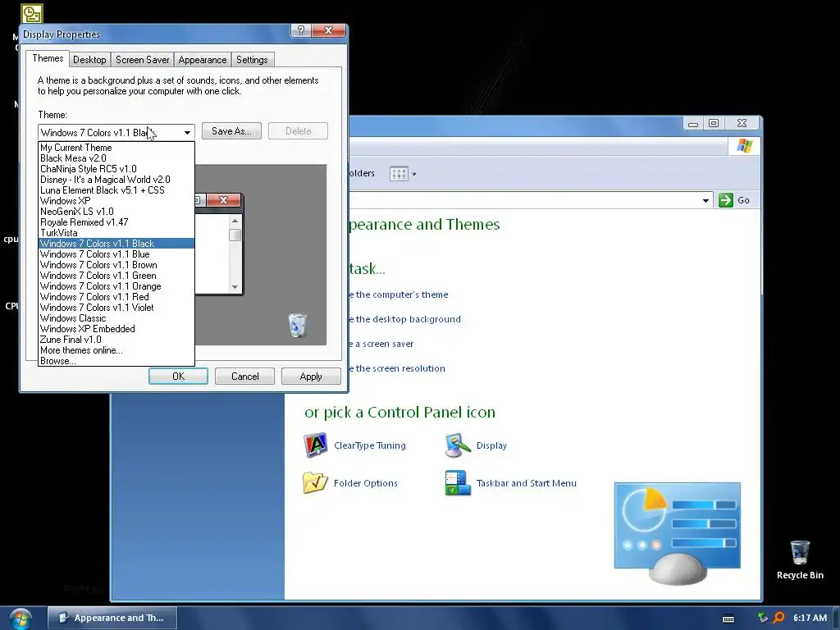This screenshot has width=840, height=630.
Task: Click the Start orb in taskbar
Action: pos(20,619)
